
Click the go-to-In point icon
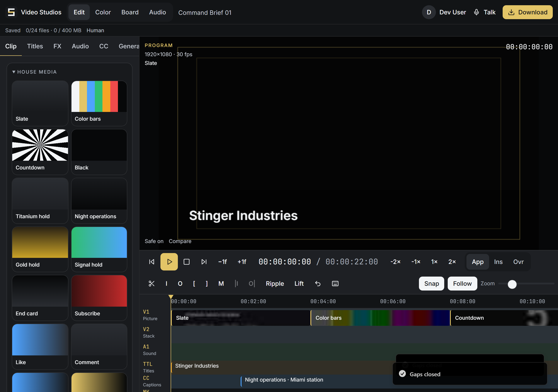click(236, 283)
